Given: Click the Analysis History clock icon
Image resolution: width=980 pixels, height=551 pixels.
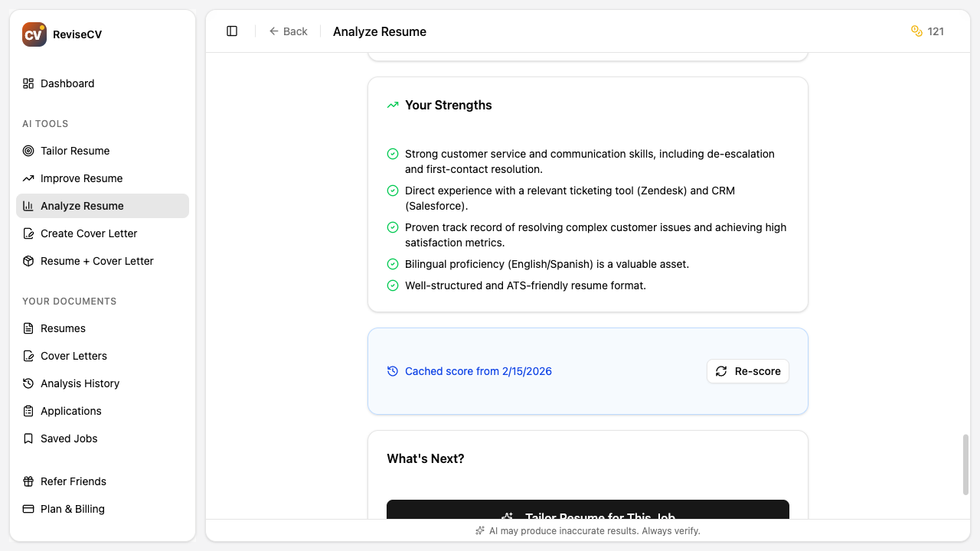Looking at the screenshot, I should click(28, 383).
